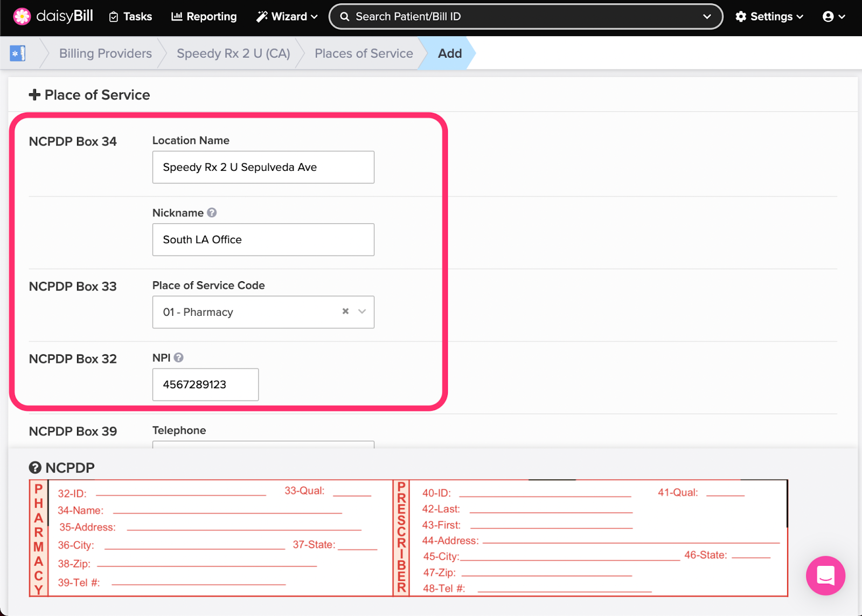862x616 pixels.
Task: Click the 'NCPDP Box 39' label
Action: (73, 432)
